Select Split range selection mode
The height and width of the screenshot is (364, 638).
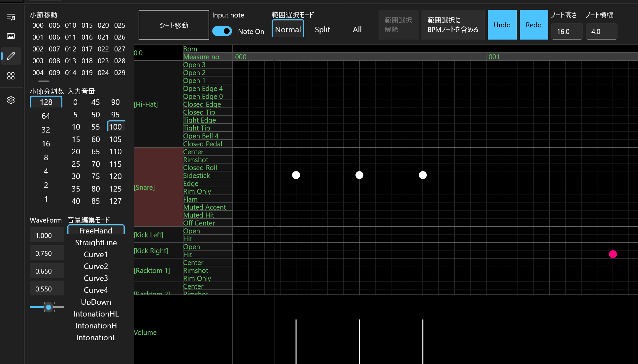click(322, 30)
